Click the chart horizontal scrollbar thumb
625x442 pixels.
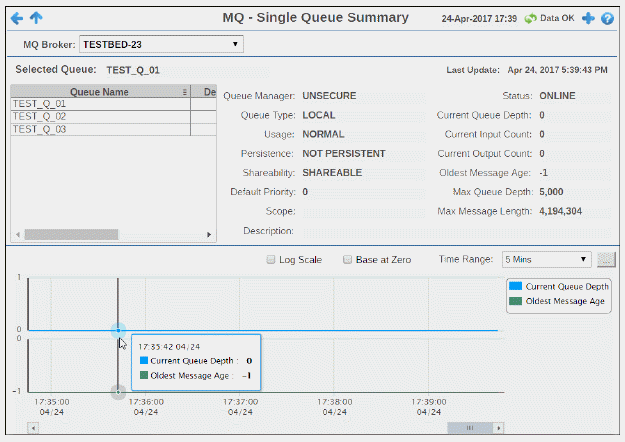[x=466, y=428]
